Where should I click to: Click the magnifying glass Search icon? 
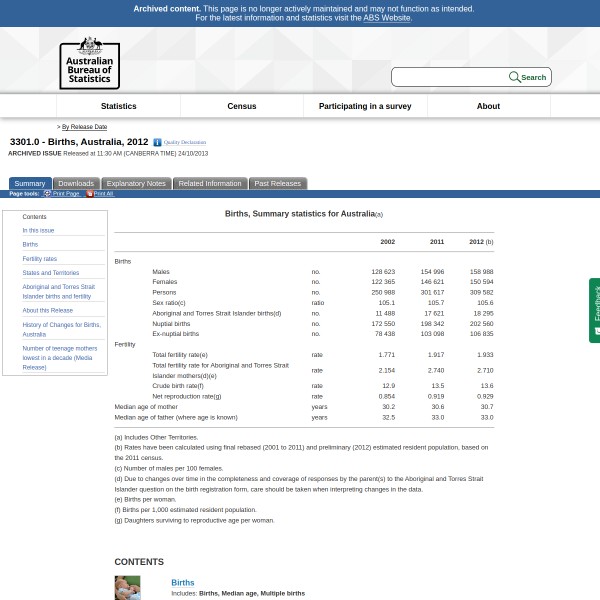515,77
